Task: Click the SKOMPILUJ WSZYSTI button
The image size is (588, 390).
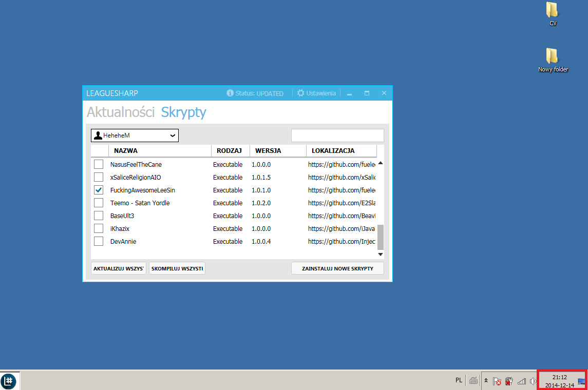Action: click(x=177, y=268)
